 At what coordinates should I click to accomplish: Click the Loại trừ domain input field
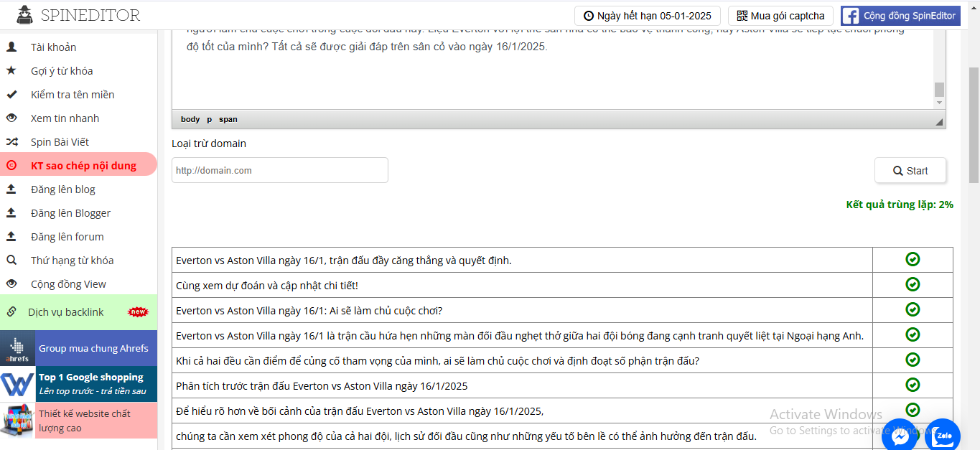280,170
